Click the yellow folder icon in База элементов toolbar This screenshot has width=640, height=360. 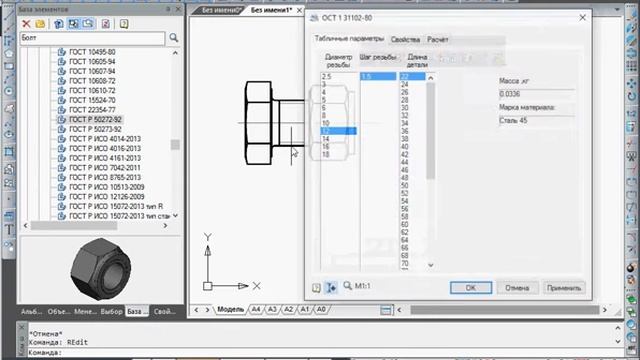coord(40,24)
